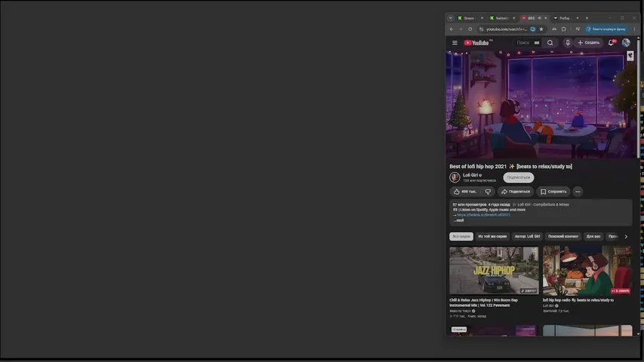Click the Lofi Girl - Compilations & Mixes playlist link
644x362 pixels.
(x=543, y=204)
